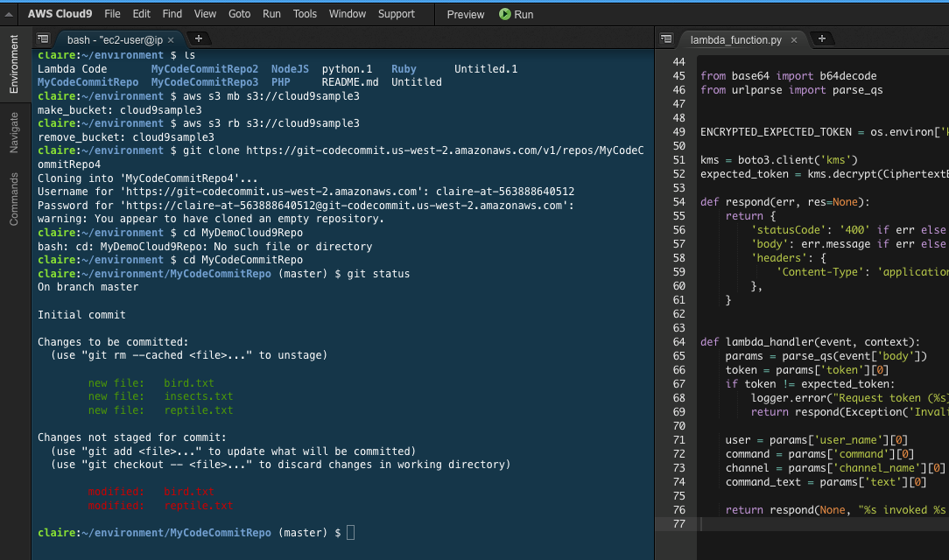Screen dimensions: 949x560
Task: Click the Preview button
Action: click(465, 14)
